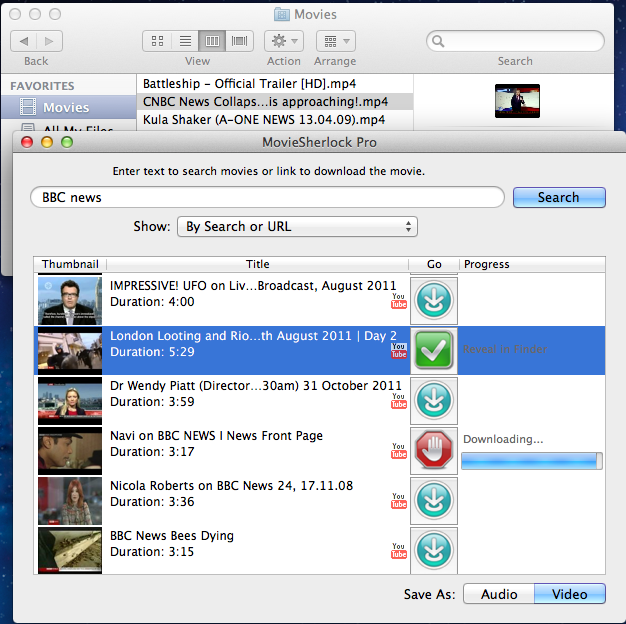Close the MovieSherlock Pro window
The image size is (626, 624).
pyautogui.click(x=27, y=142)
